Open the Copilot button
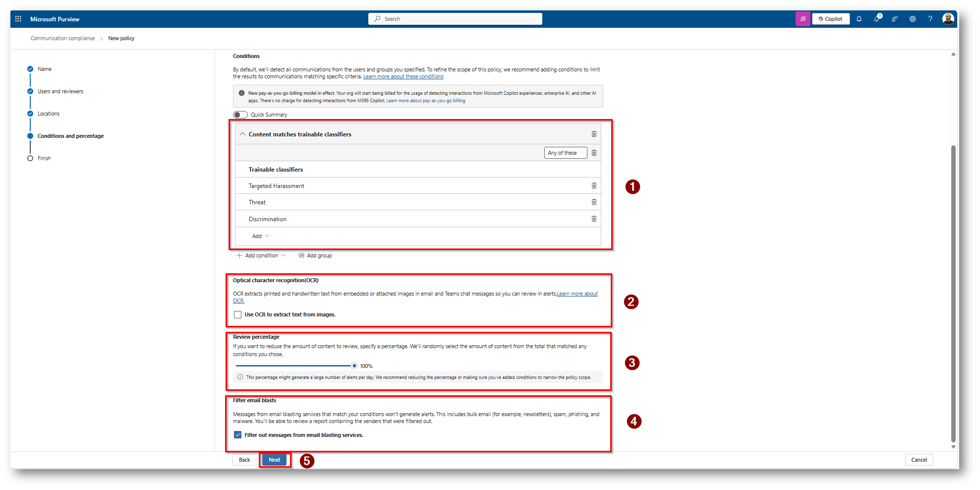This screenshot has width=980, height=490. pyautogui.click(x=831, y=19)
